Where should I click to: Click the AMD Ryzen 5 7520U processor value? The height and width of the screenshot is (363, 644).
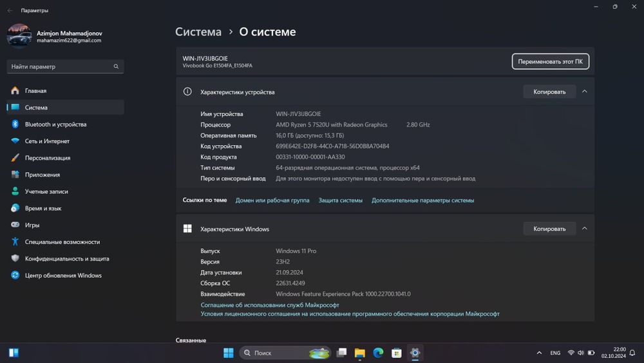click(x=332, y=124)
